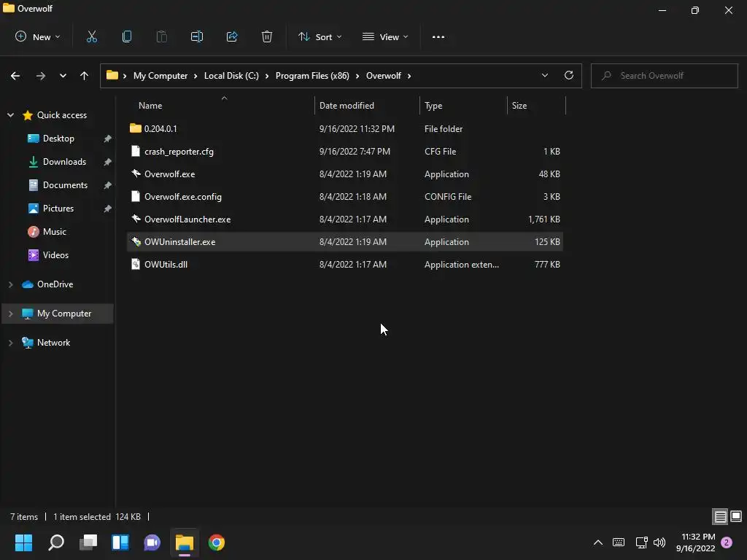
Task: Show hidden system tray icons
Action: [598, 542]
